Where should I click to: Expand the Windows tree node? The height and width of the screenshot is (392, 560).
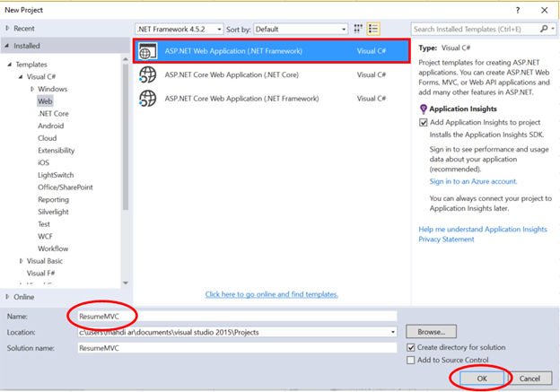[32, 89]
